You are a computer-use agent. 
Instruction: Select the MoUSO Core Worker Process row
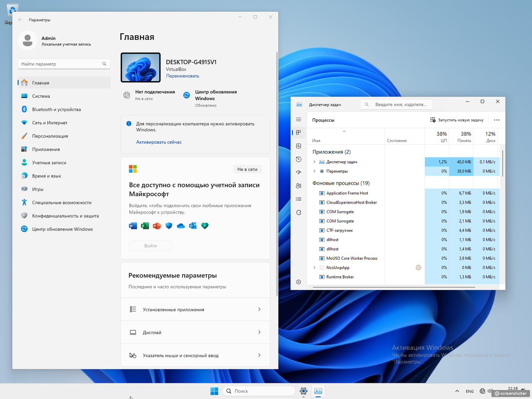point(403,258)
